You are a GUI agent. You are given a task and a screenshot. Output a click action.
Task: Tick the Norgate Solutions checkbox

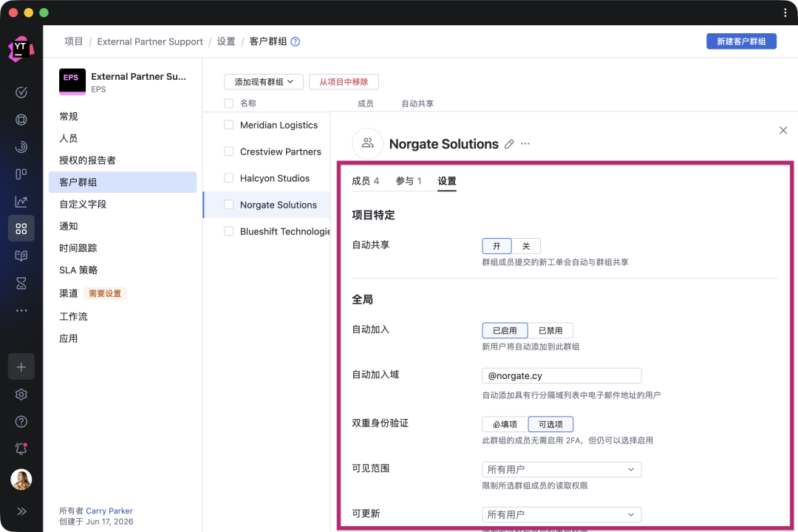[229, 204]
